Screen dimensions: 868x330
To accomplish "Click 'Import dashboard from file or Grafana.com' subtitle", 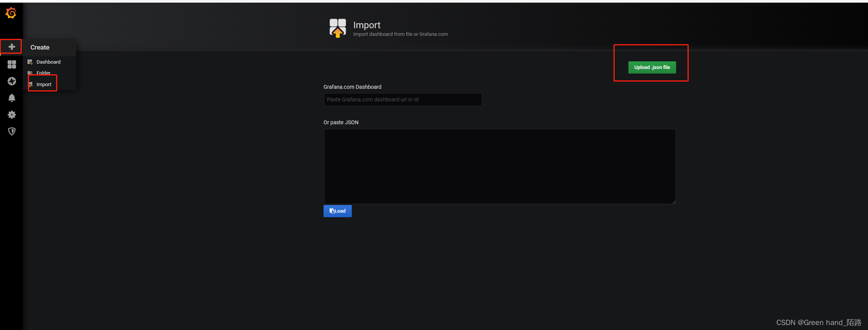I will tap(401, 34).
